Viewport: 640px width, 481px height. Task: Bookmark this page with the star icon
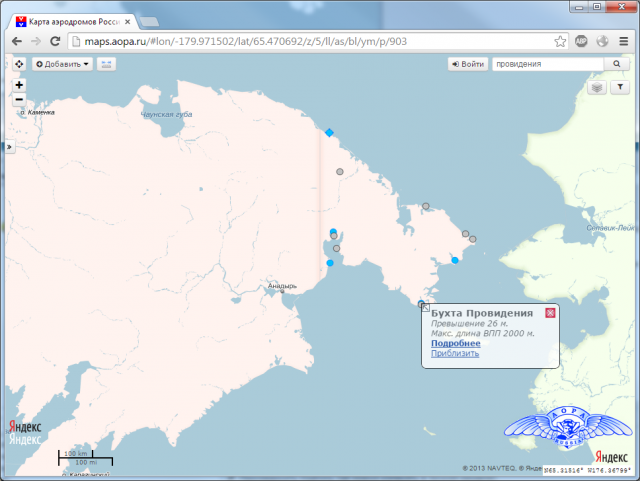561,41
